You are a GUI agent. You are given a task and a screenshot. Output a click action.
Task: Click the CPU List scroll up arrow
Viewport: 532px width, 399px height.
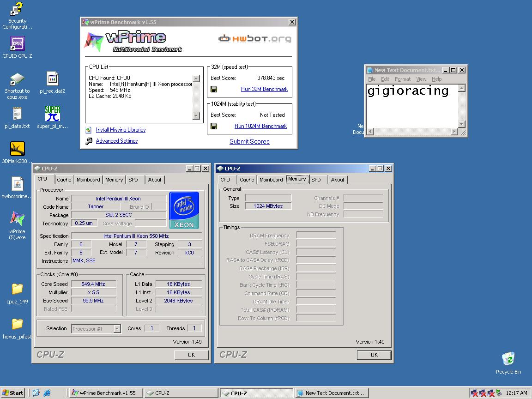(x=196, y=79)
